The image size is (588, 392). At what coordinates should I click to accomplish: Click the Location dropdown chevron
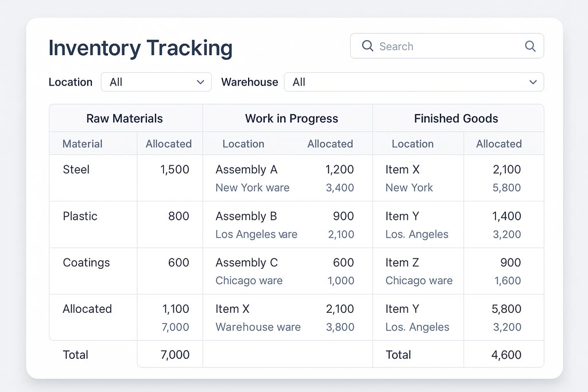(x=200, y=82)
